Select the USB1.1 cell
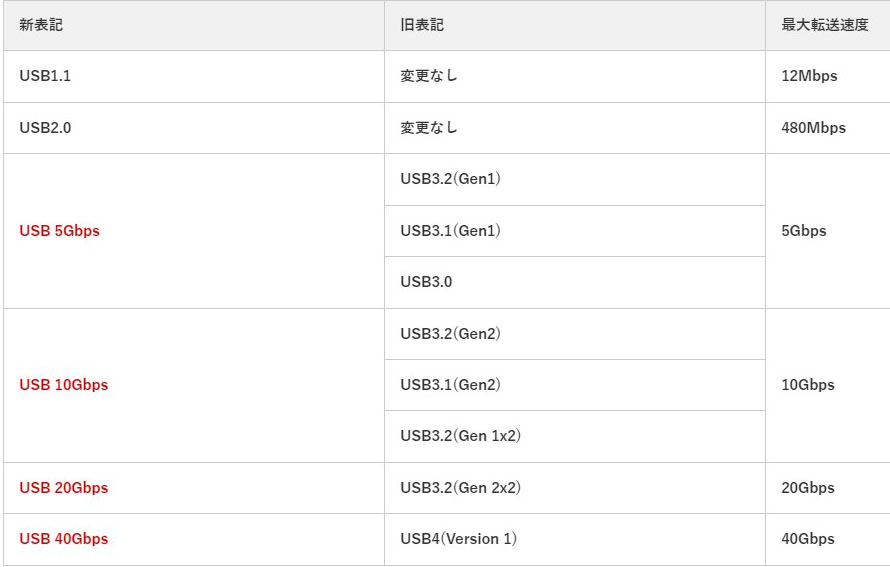 point(45,76)
